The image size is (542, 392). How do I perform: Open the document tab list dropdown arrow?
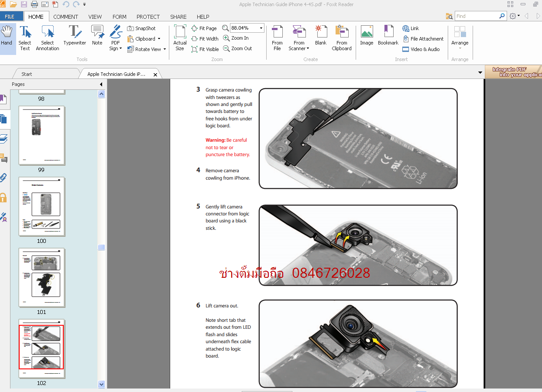[x=480, y=72]
